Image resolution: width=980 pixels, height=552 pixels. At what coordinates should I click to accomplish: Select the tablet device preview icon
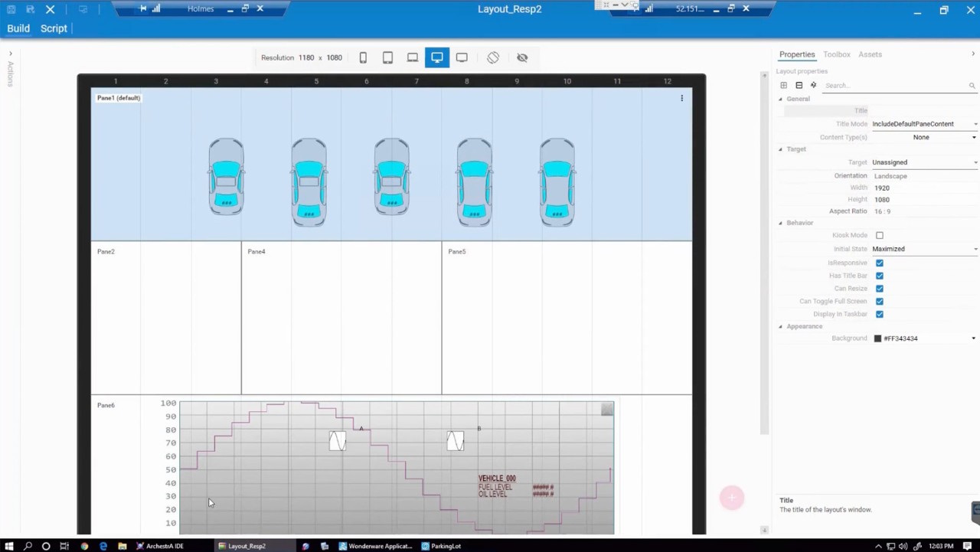[x=387, y=57]
